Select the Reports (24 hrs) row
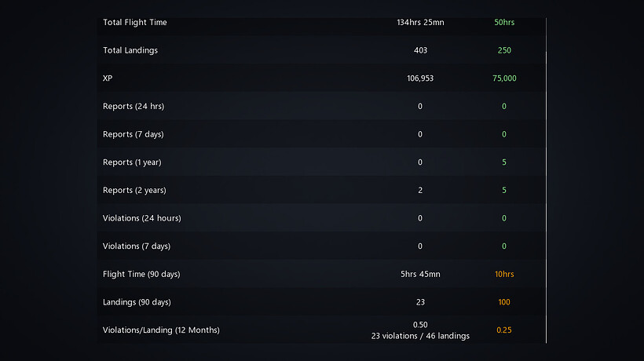 point(134,106)
